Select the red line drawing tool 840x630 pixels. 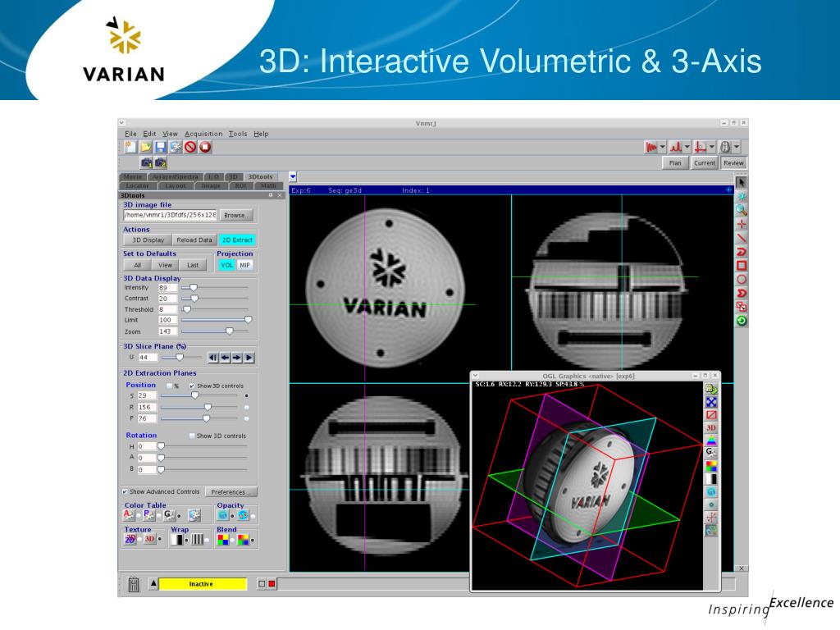(x=742, y=238)
